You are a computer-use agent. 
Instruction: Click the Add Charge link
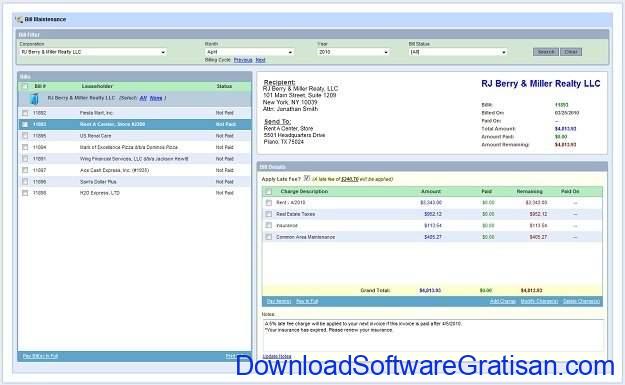pos(503,301)
